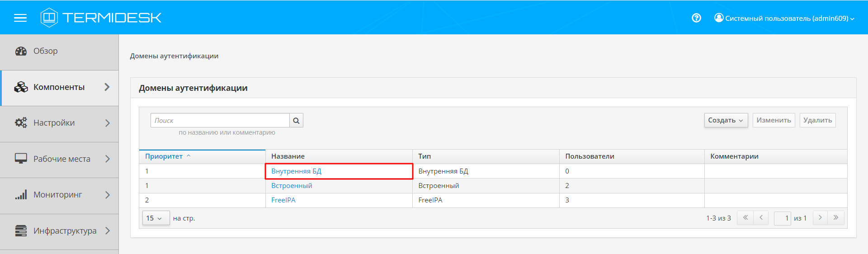Click the user avatar icon
This screenshot has width=868, height=254.
719,18
